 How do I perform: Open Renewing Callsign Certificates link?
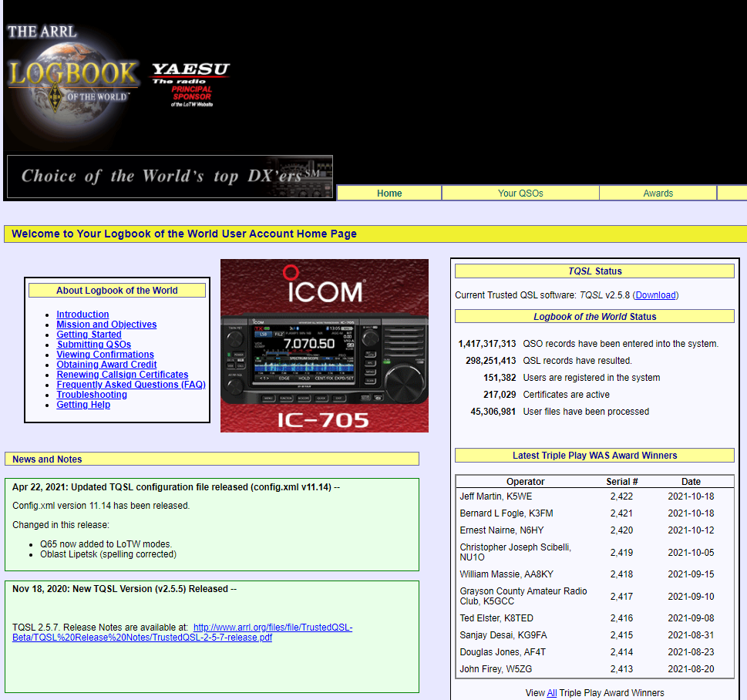tap(122, 375)
